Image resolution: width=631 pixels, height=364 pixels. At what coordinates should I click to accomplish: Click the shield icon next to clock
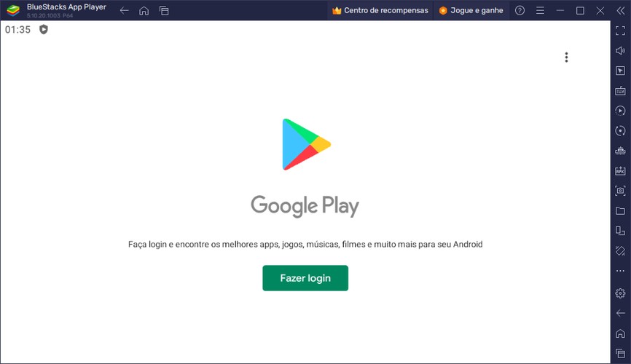[44, 29]
